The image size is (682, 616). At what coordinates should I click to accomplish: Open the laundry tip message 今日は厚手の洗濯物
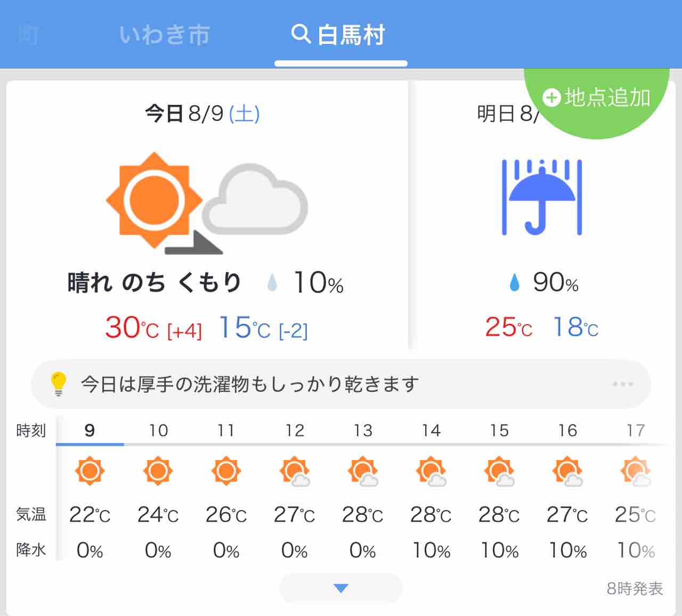[x=249, y=384]
